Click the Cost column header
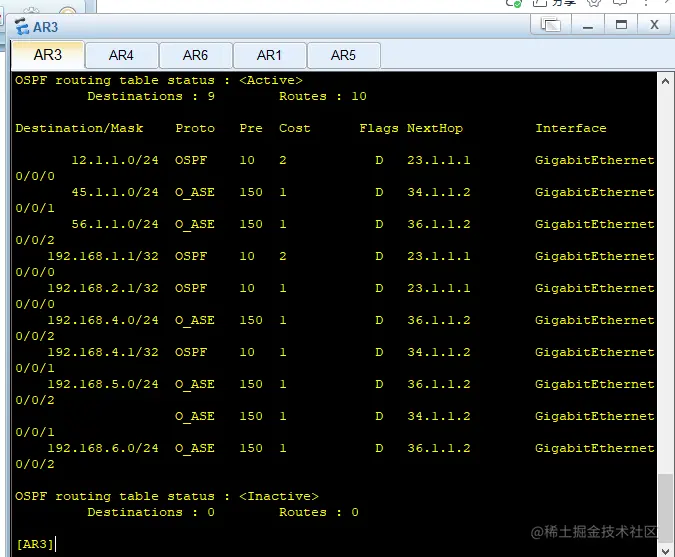Image resolution: width=675 pixels, height=557 pixels. [x=294, y=128]
